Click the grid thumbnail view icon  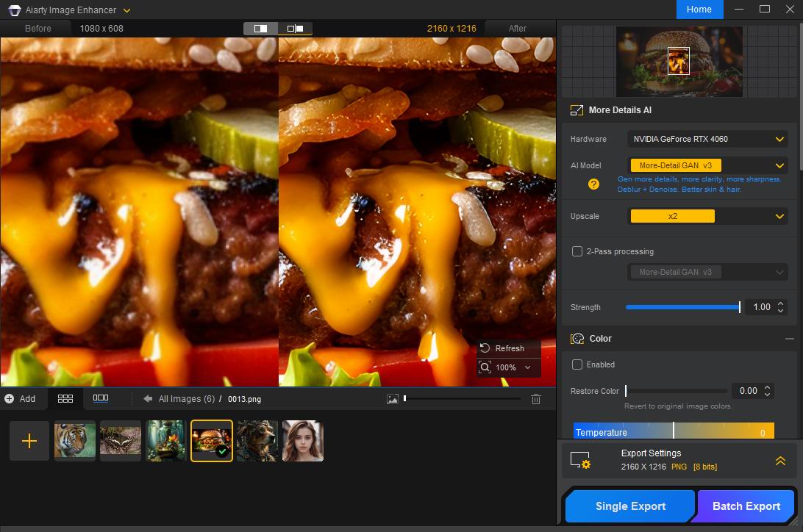65,398
